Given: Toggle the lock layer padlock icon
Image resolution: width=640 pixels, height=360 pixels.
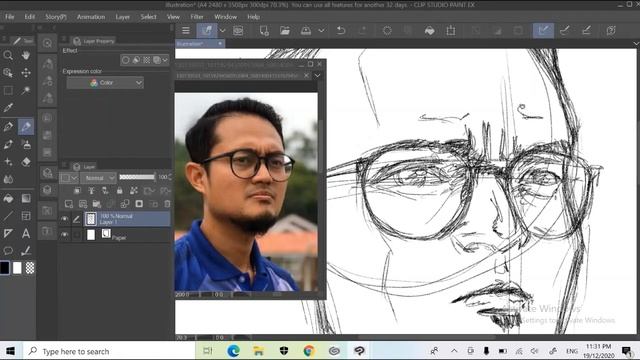Looking at the screenshot, I should (x=120, y=191).
